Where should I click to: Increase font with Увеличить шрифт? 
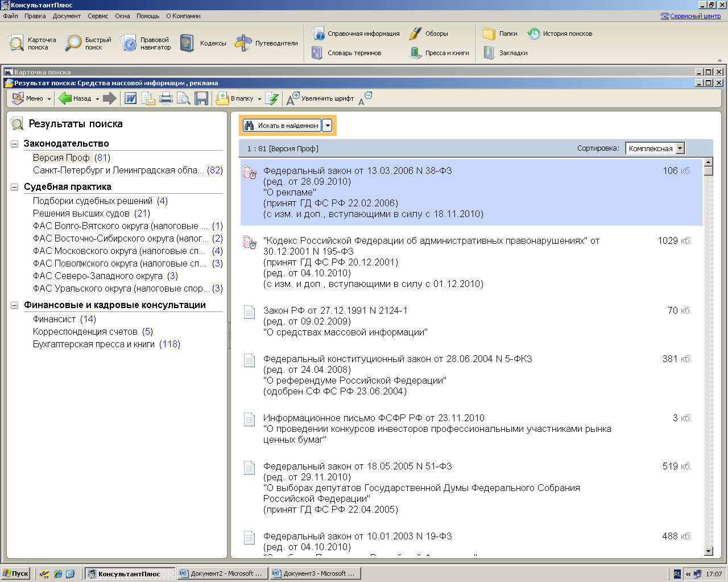pos(320,98)
